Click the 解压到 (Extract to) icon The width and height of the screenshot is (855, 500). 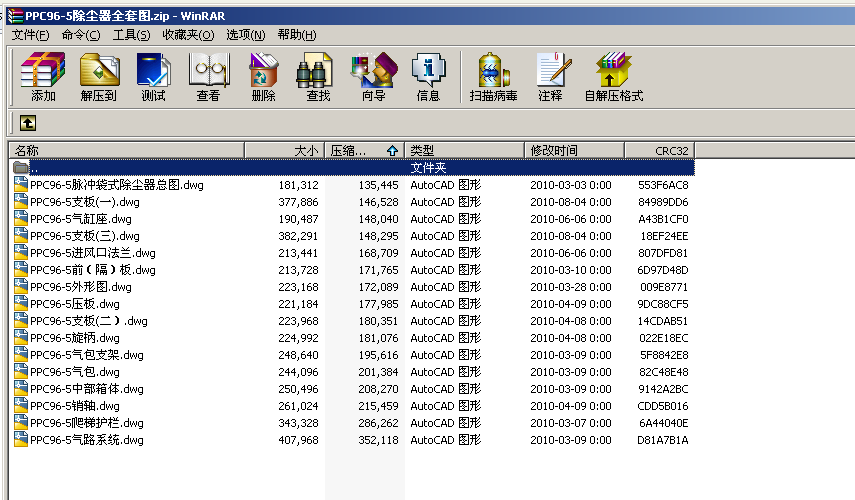99,77
